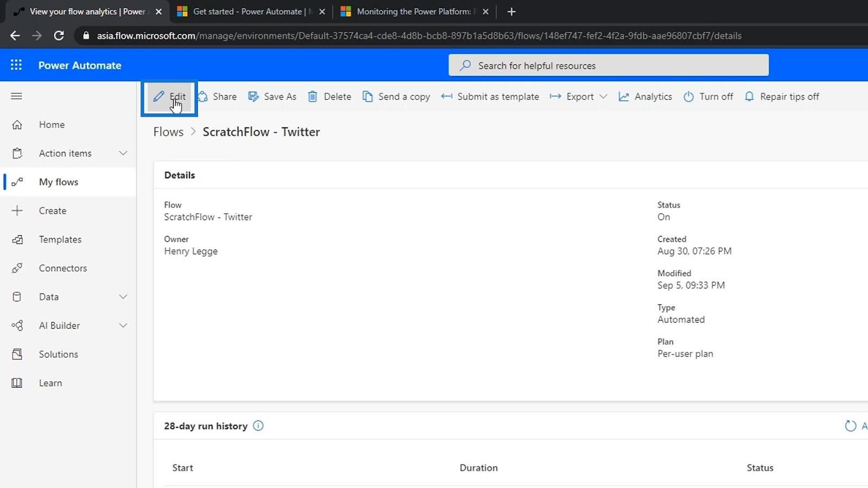Click the browser forward arrow
The image size is (868, 488).
(x=37, y=36)
